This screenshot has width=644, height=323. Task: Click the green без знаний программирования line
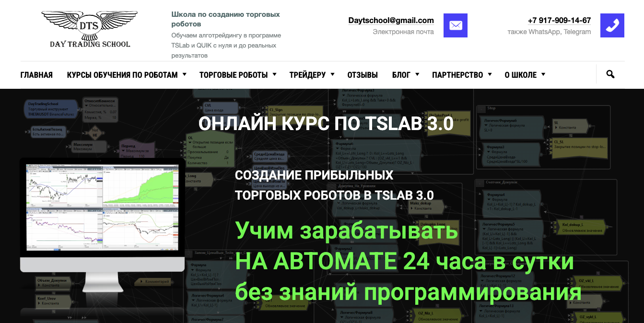[408, 293]
